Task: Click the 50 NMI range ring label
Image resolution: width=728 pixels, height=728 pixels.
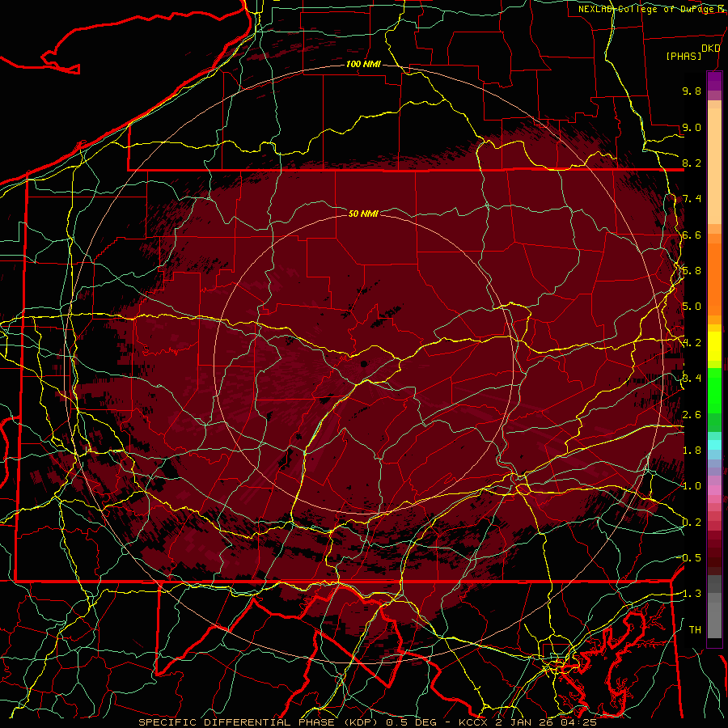Action: coord(363,214)
